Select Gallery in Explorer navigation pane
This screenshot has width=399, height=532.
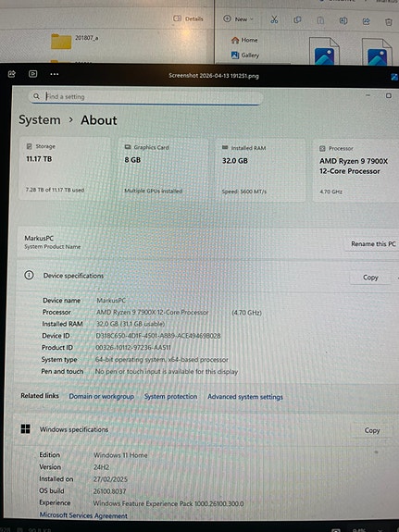[x=245, y=55]
